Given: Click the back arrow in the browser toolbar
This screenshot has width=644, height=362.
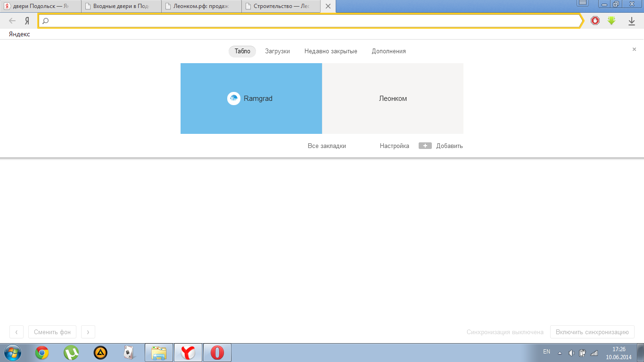Looking at the screenshot, I should [12, 21].
